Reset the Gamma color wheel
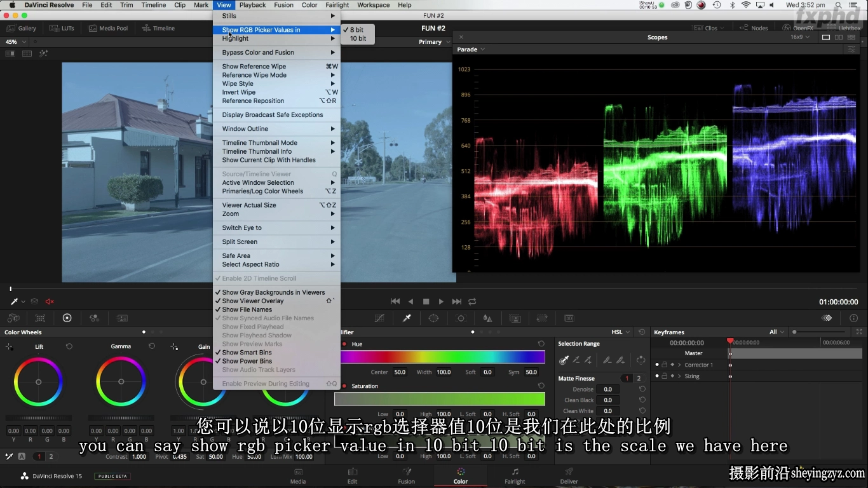Image resolution: width=868 pixels, height=488 pixels. pos(152,346)
